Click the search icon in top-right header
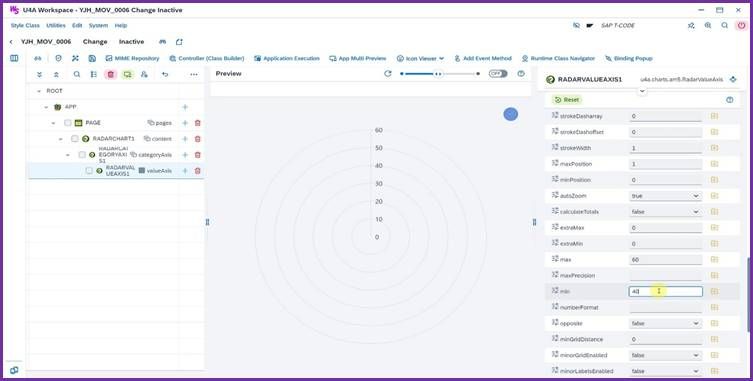The image size is (753, 381). click(724, 25)
